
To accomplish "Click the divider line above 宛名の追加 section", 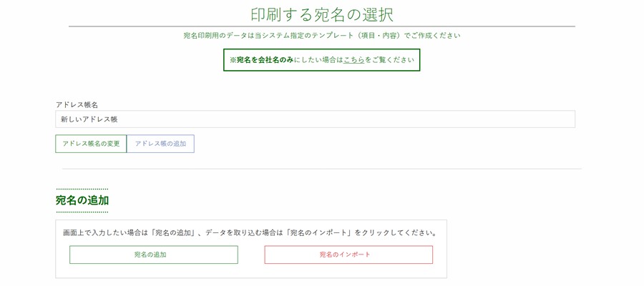I will 322,169.
